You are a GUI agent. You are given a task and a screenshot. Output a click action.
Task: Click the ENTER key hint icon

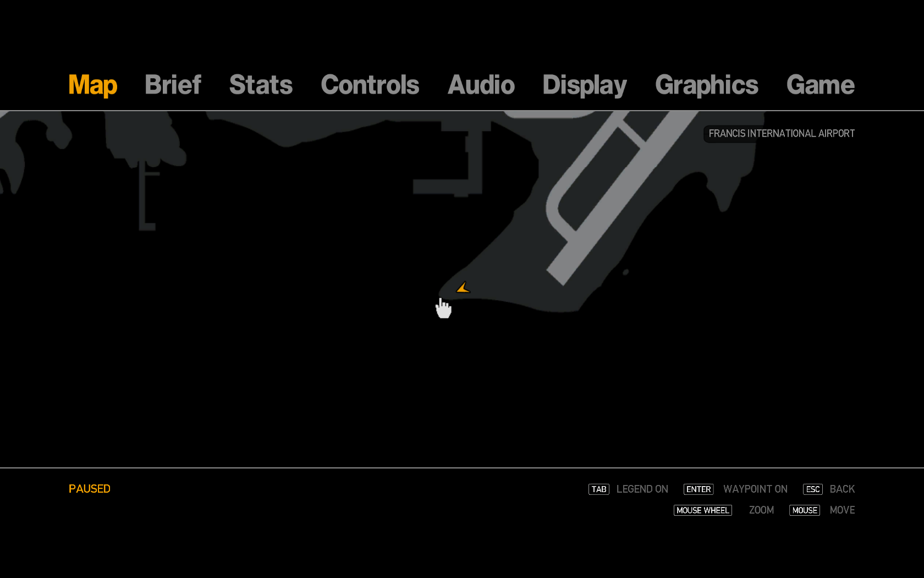click(698, 489)
